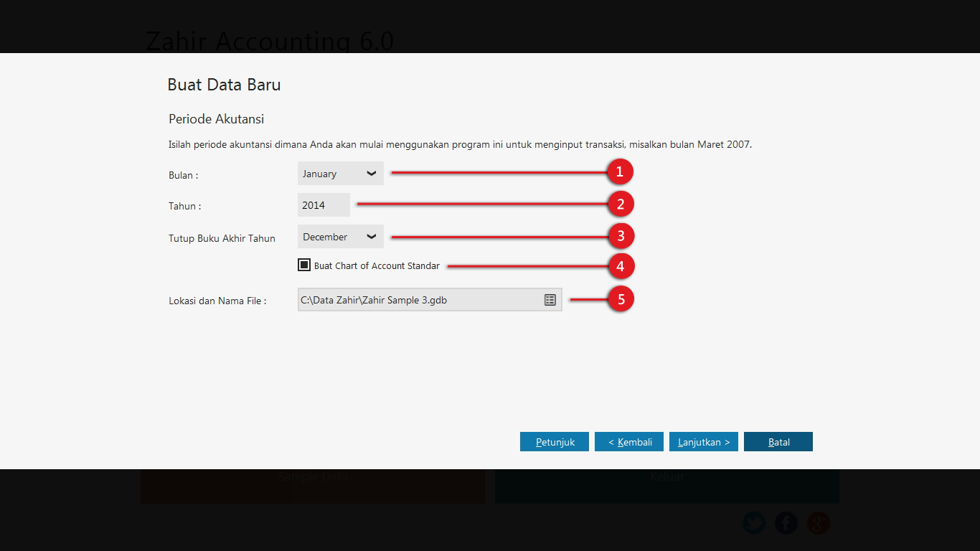Click the Tahun label
Image resolution: width=980 pixels, height=551 pixels.
[184, 207]
